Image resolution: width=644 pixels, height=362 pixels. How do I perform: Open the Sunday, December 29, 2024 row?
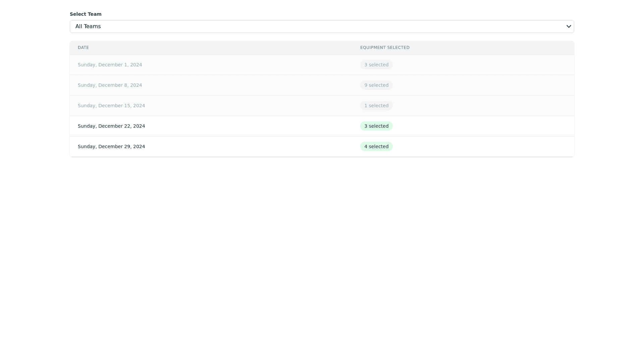pos(111,146)
